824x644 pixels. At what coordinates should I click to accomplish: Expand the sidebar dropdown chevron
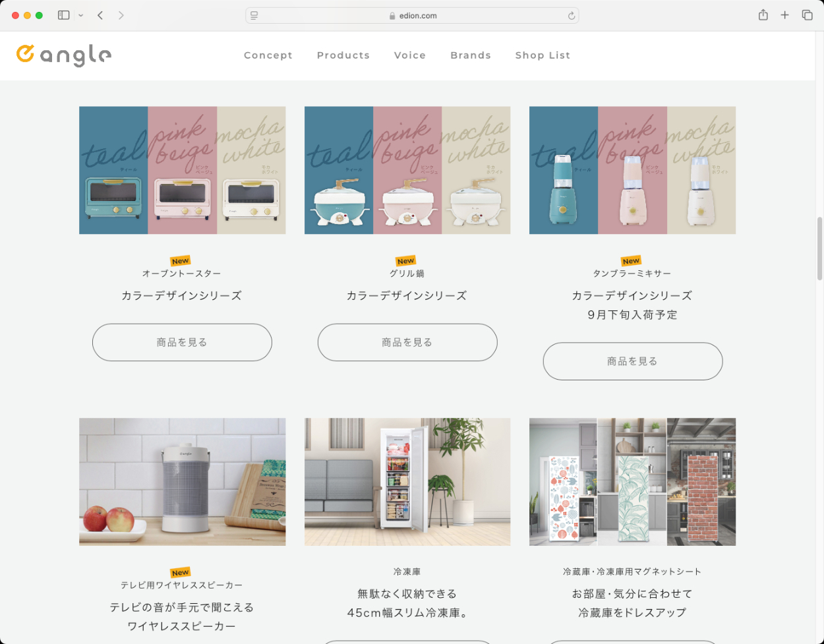pos(80,15)
